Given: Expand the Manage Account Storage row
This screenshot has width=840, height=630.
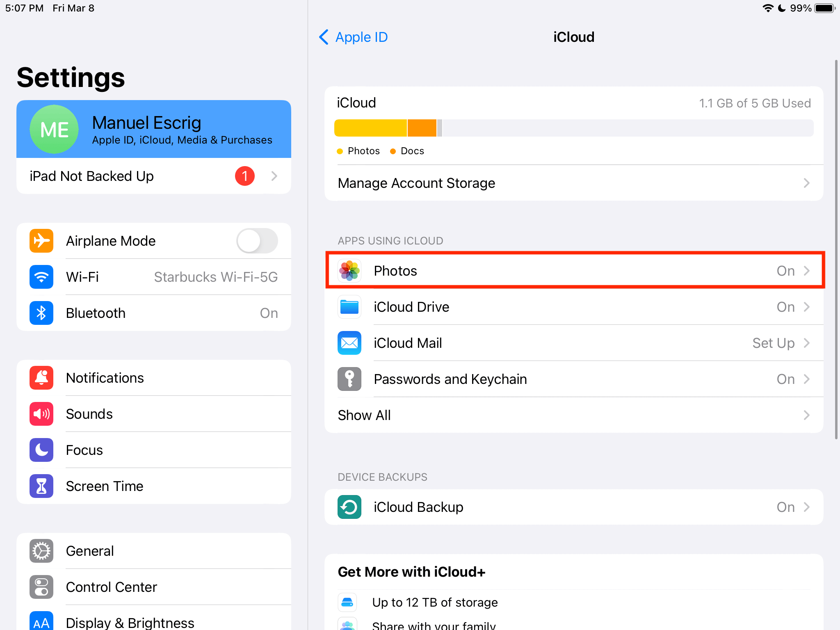Looking at the screenshot, I should [x=573, y=183].
